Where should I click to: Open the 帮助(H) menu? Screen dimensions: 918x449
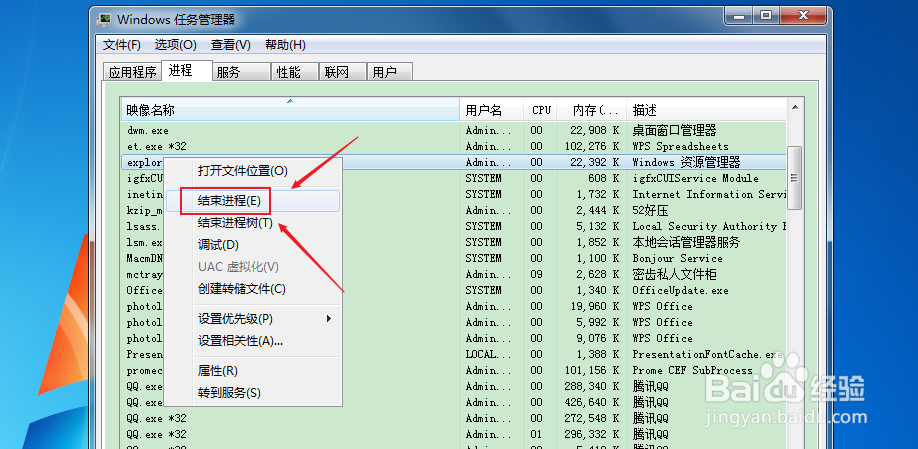[285, 44]
